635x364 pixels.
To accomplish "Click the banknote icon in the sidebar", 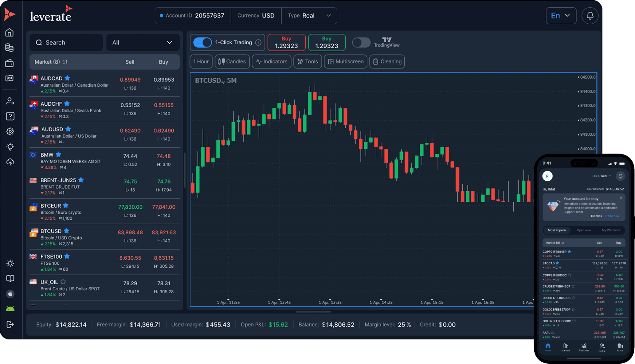I will click(x=10, y=78).
